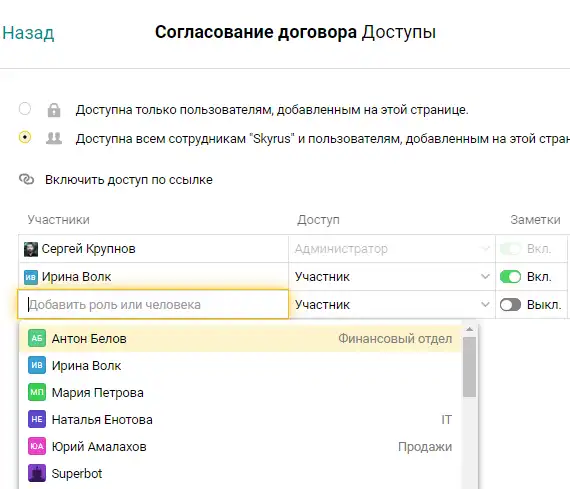Toggle the Выкл. notes switch in the new row
570x489 pixels.
pos(510,305)
